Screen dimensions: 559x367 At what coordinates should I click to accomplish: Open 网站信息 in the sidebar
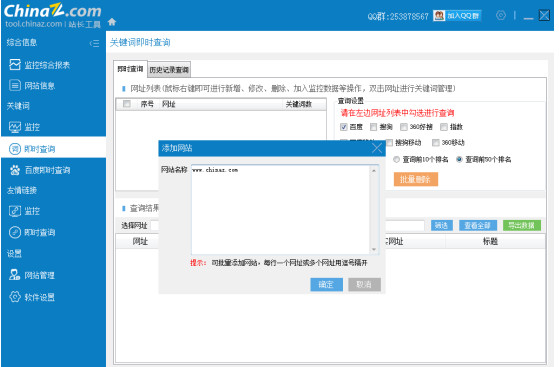point(32,86)
